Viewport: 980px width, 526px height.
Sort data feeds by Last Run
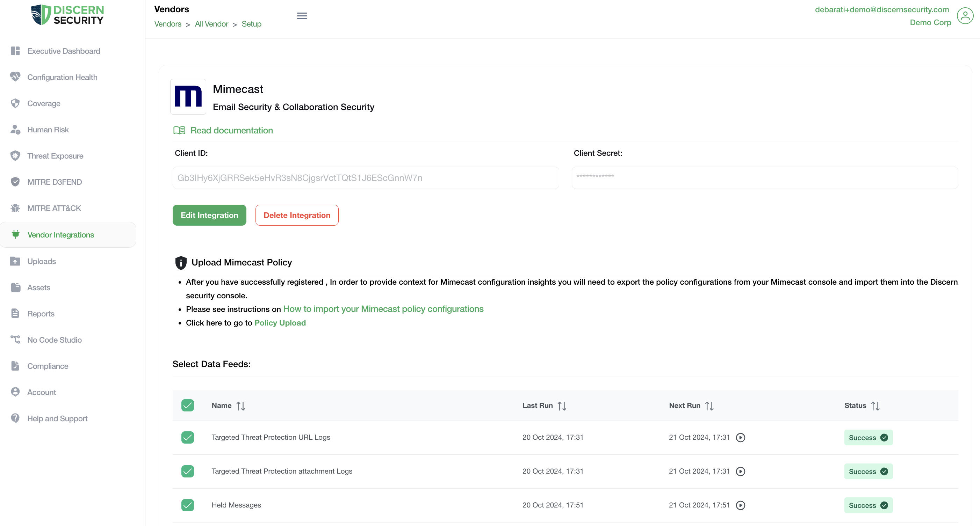coord(562,406)
